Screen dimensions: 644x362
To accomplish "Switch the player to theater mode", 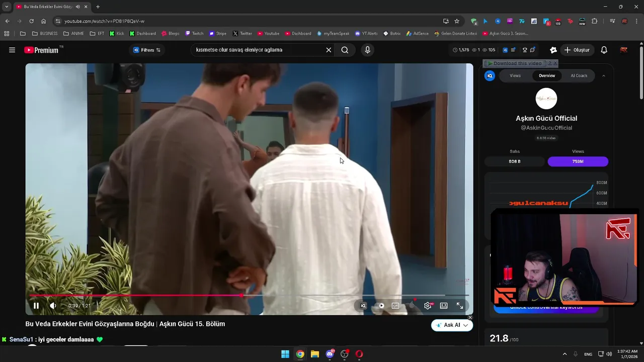I will point(444,306).
